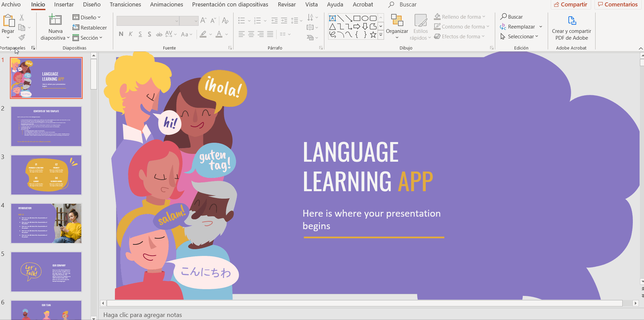Click Haga clic para agregar notas
This screenshot has width=644, height=320.
point(142,315)
